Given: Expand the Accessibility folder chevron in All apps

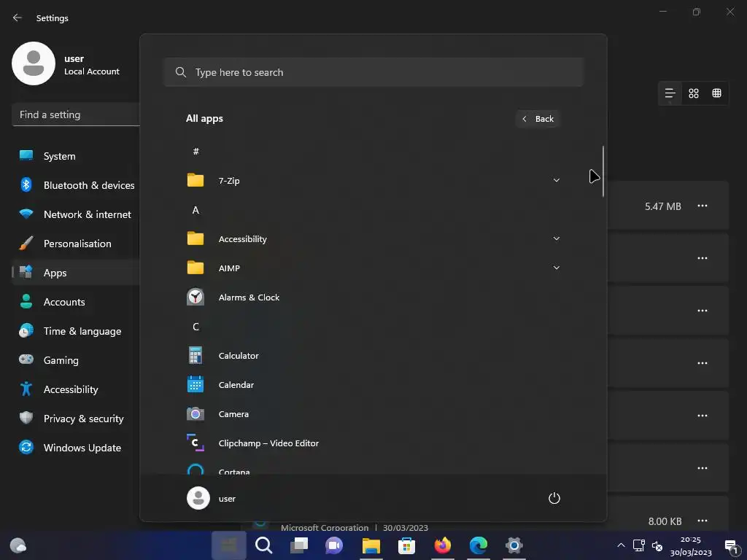Looking at the screenshot, I should coord(556,238).
